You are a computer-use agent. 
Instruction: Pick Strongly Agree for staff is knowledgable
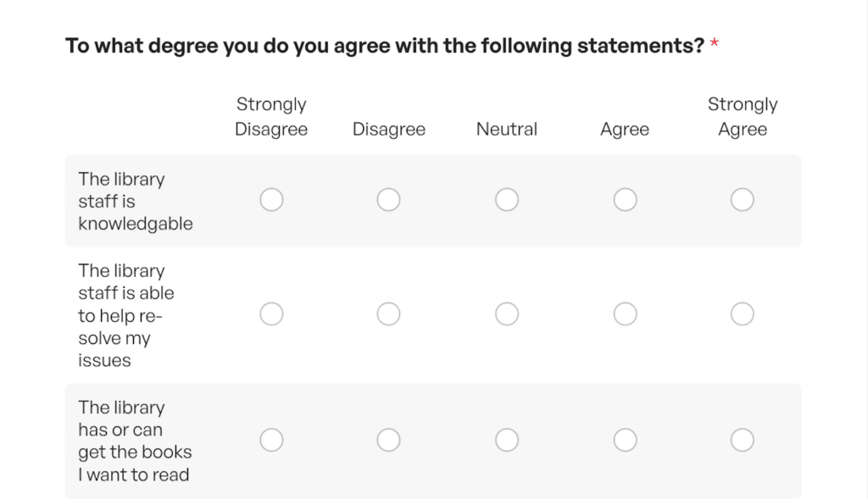point(742,200)
